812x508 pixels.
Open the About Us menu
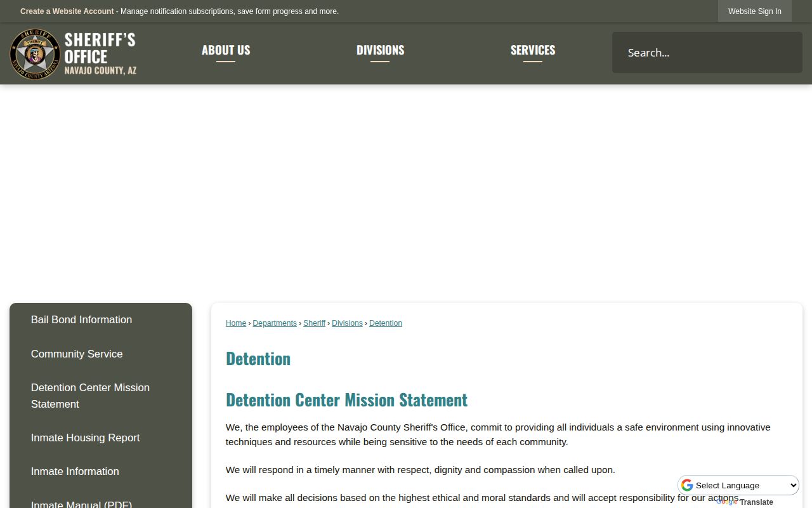226,50
